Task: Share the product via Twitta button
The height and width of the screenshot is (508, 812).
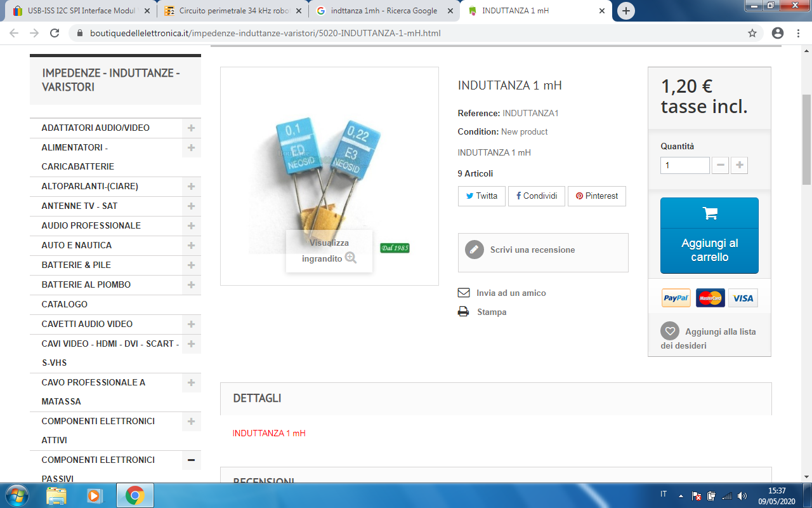Action: pyautogui.click(x=481, y=196)
